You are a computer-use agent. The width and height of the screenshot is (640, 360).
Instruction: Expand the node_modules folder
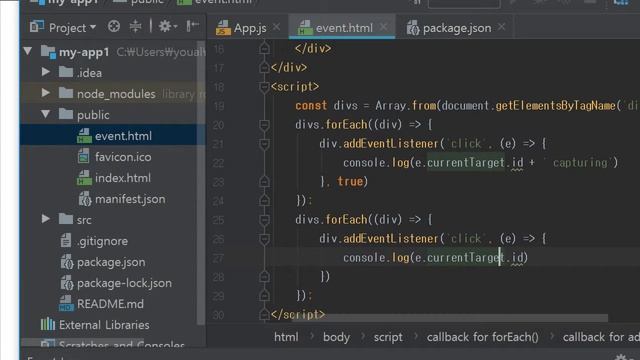[x=46, y=93]
